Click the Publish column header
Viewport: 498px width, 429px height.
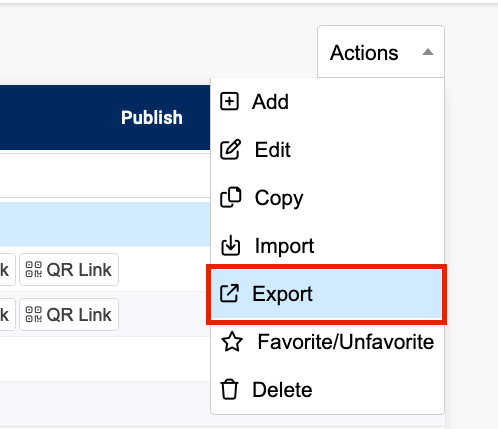[152, 117]
